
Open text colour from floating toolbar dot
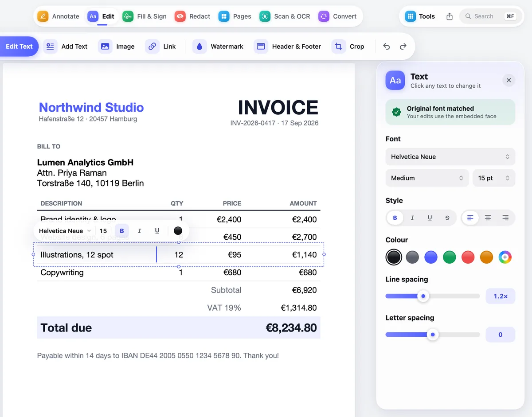[x=178, y=231]
